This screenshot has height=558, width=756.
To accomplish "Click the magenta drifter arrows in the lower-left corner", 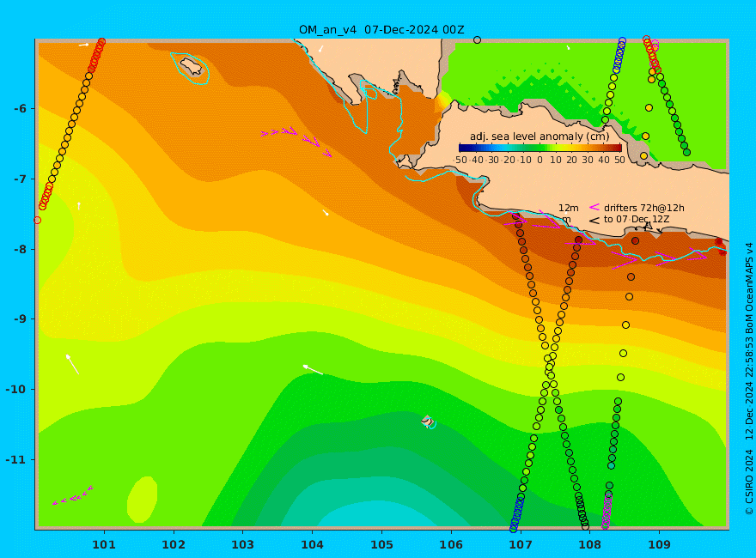I will (x=72, y=496).
